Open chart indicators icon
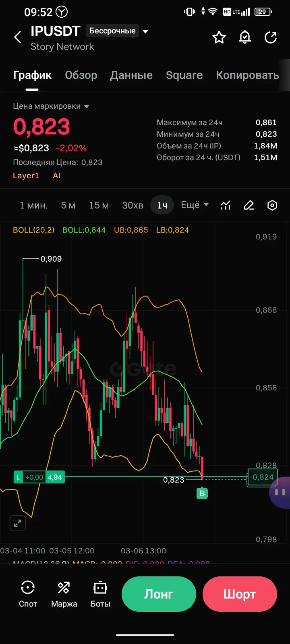 pos(226,205)
